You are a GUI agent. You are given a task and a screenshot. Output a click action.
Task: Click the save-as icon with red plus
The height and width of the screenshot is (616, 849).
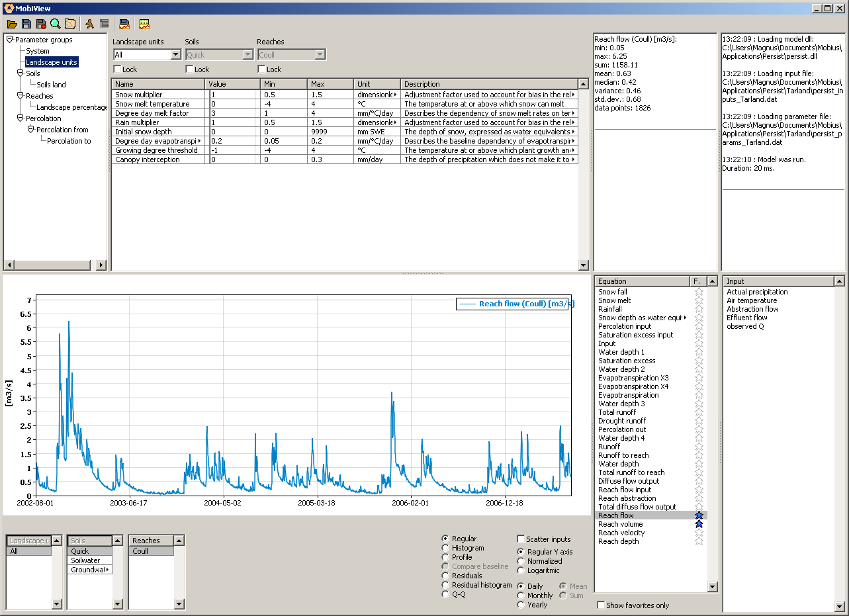tap(41, 24)
